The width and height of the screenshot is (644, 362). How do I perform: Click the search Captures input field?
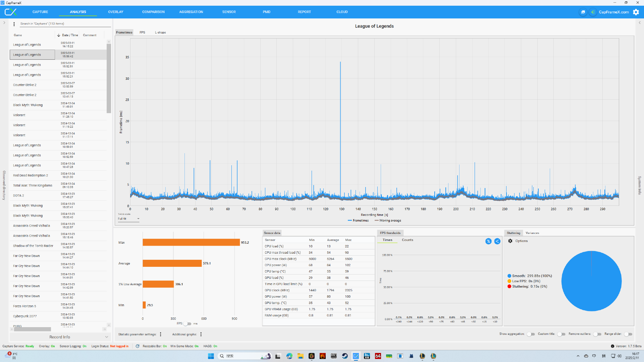click(65, 24)
